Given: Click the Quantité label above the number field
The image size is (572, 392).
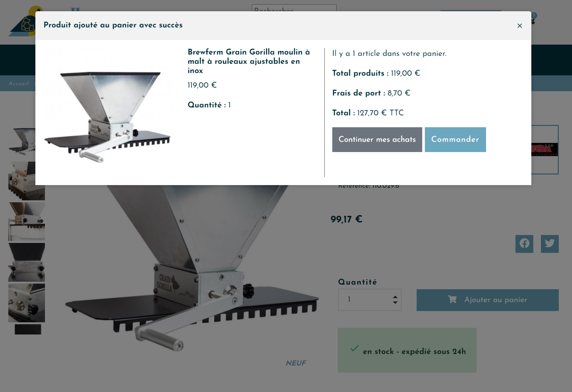Looking at the screenshot, I should coord(357,282).
